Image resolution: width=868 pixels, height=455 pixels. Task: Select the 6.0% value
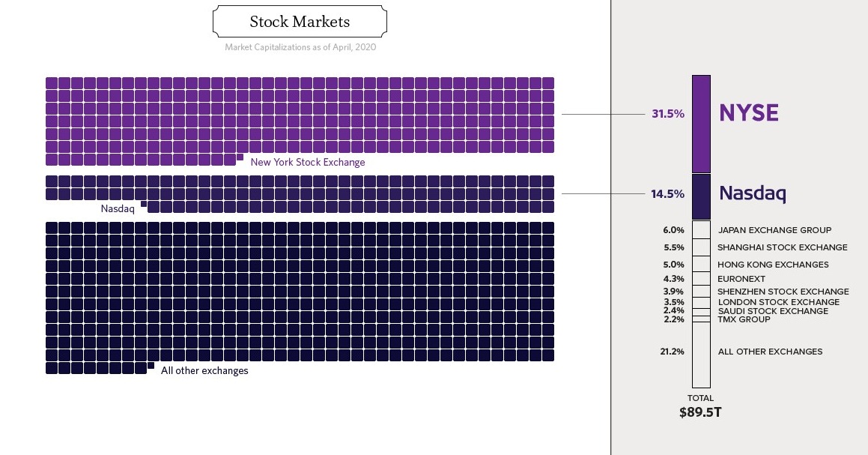click(x=674, y=230)
